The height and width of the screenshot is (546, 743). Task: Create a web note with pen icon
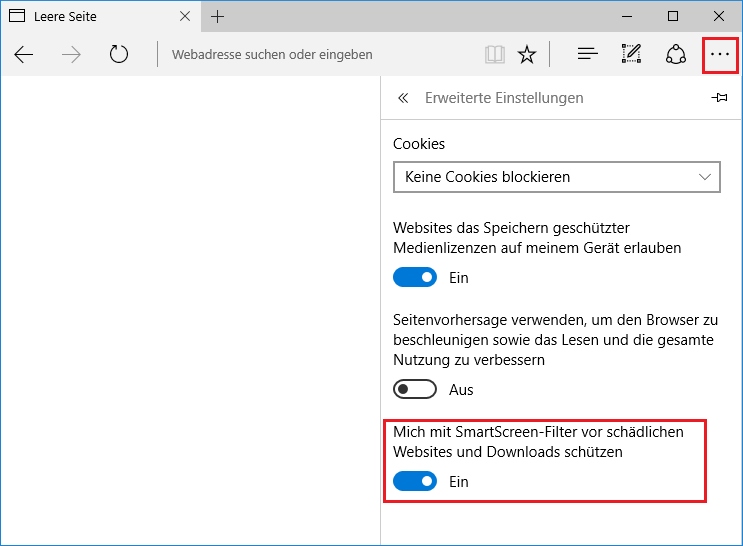click(x=631, y=54)
